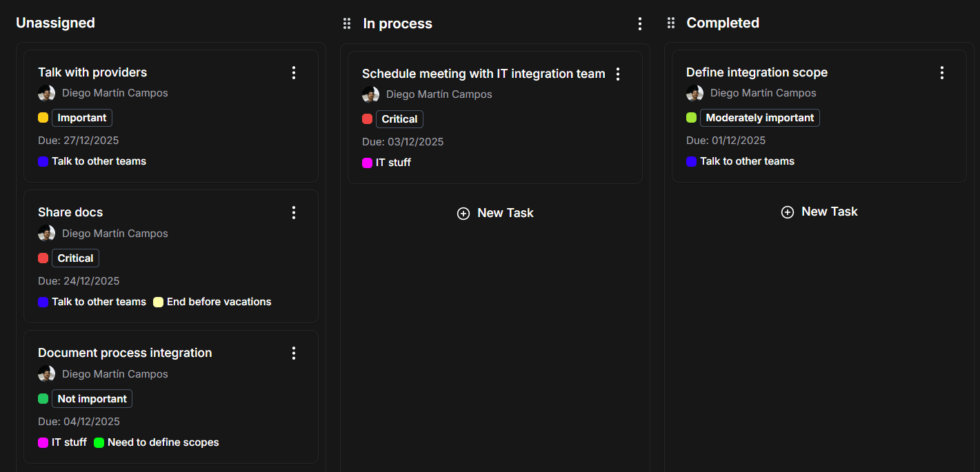Screen dimensions: 980x472
Task: Open three-dot menu on Define integration scope
Action: [942, 73]
